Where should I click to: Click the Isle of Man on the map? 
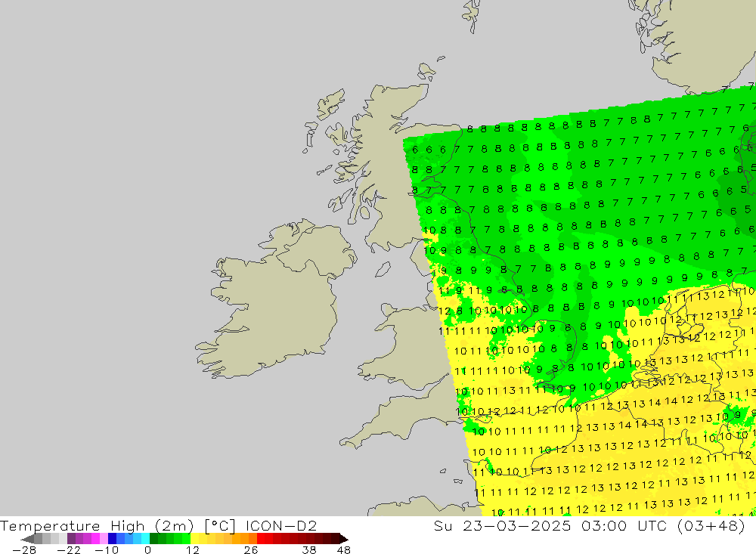pos(383,270)
